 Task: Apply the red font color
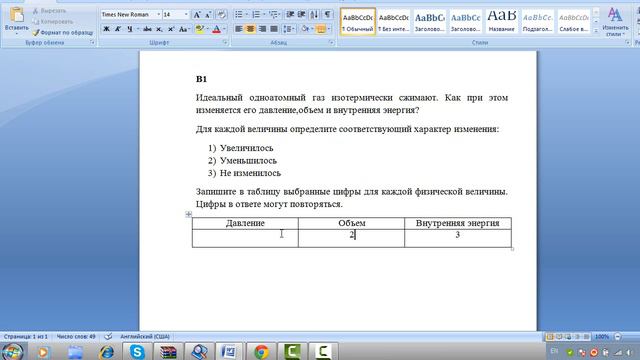click(217, 29)
